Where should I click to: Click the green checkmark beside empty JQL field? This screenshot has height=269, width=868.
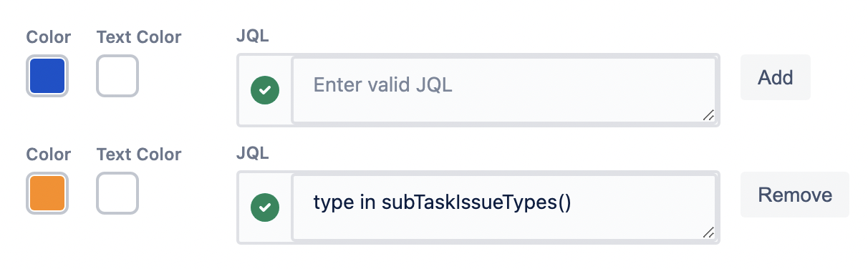(x=265, y=90)
